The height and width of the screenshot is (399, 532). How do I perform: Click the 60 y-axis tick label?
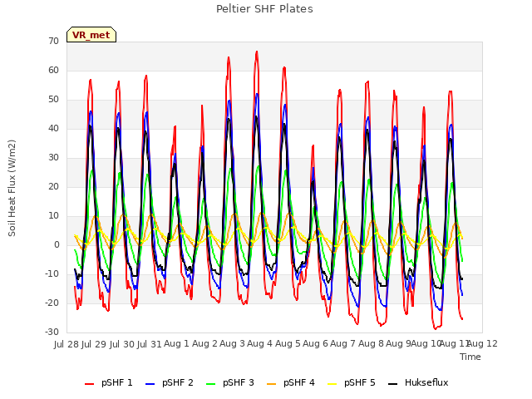tap(53, 70)
